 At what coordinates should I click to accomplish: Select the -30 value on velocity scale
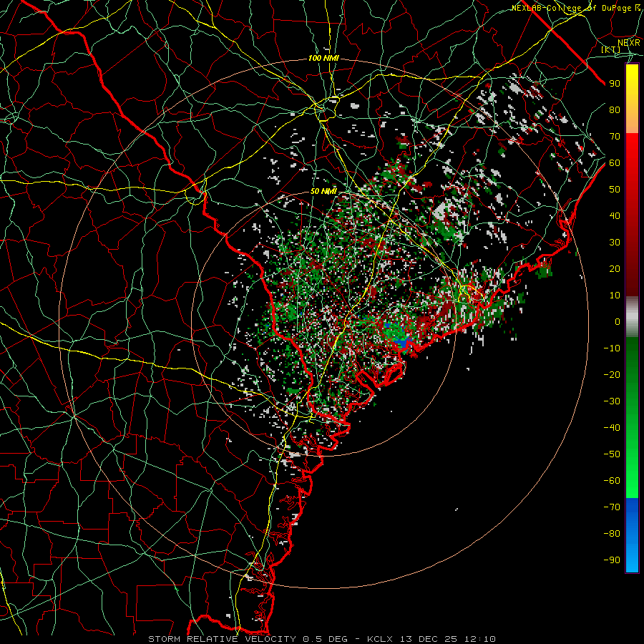click(x=612, y=401)
